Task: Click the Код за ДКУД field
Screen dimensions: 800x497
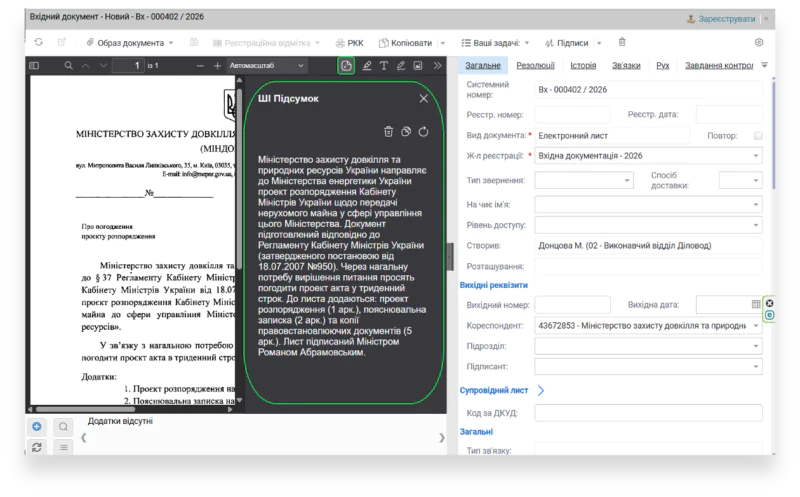Action: pyautogui.click(x=648, y=413)
